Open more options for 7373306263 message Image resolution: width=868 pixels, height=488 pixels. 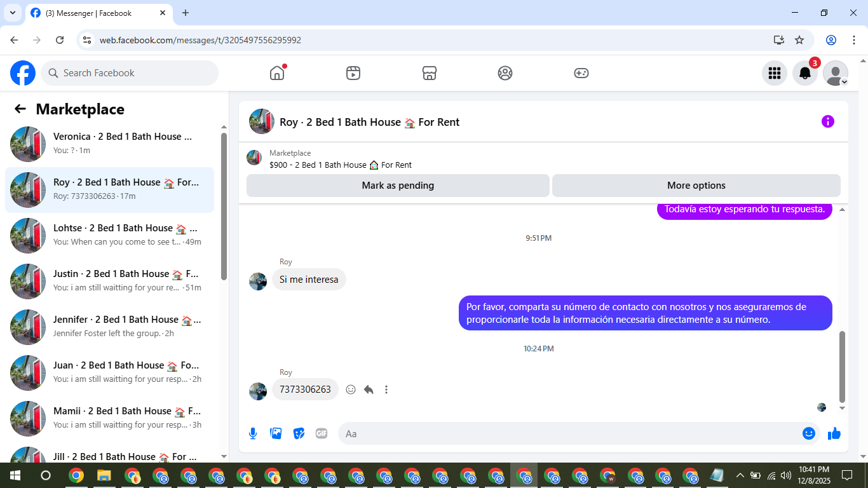(x=386, y=390)
